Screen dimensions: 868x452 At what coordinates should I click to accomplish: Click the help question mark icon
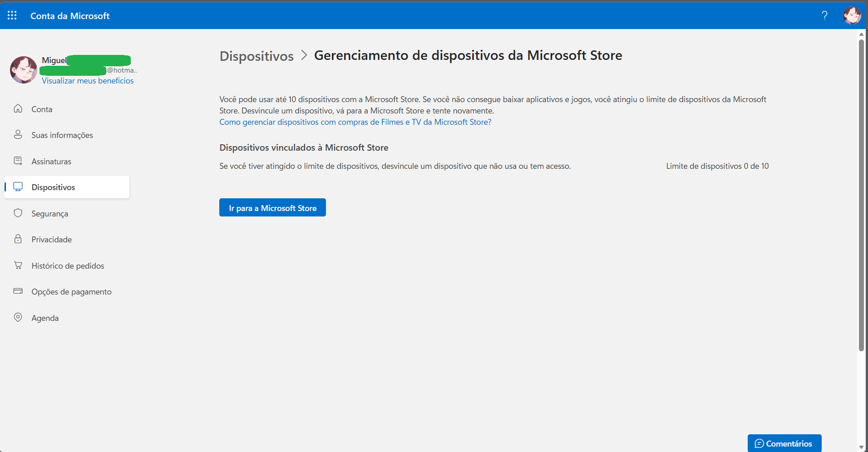click(x=824, y=15)
